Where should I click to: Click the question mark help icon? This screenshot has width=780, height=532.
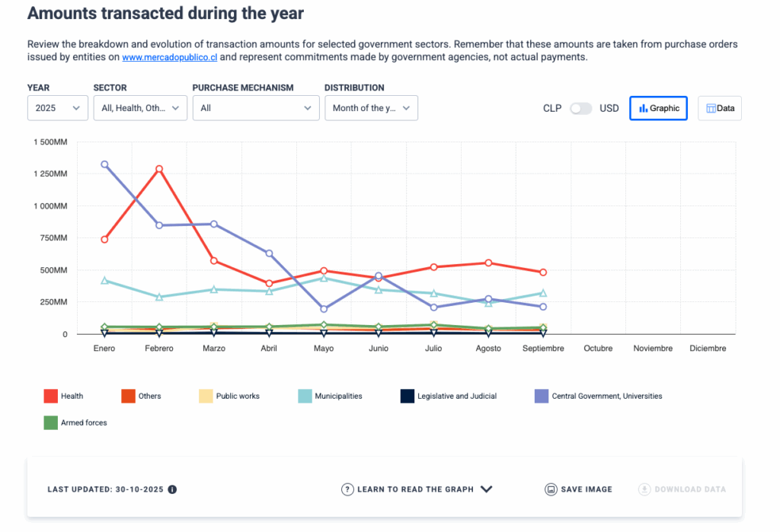(x=347, y=489)
